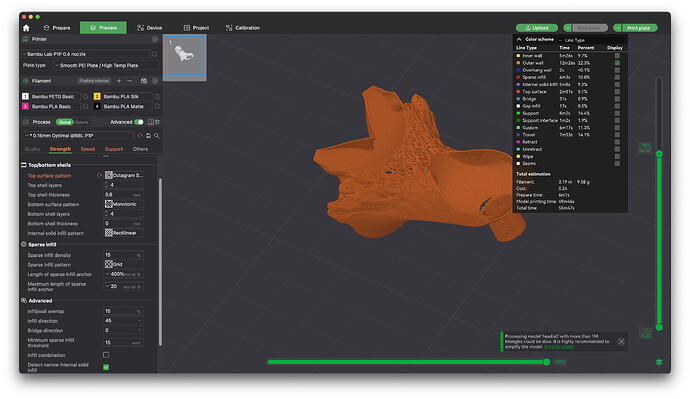Image resolution: width=690 pixels, height=399 pixels.
Task: Show Sparse infill lines in preview
Action: click(617, 77)
